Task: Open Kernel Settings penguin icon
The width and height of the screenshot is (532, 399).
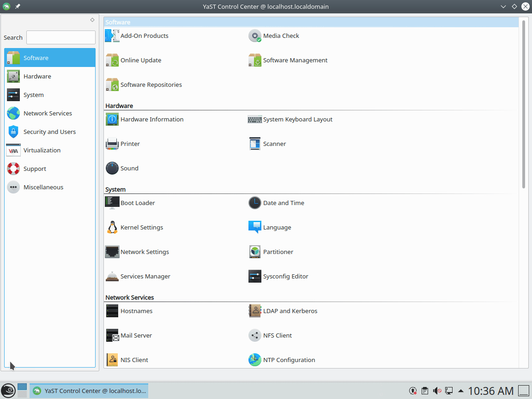Action: tap(112, 227)
